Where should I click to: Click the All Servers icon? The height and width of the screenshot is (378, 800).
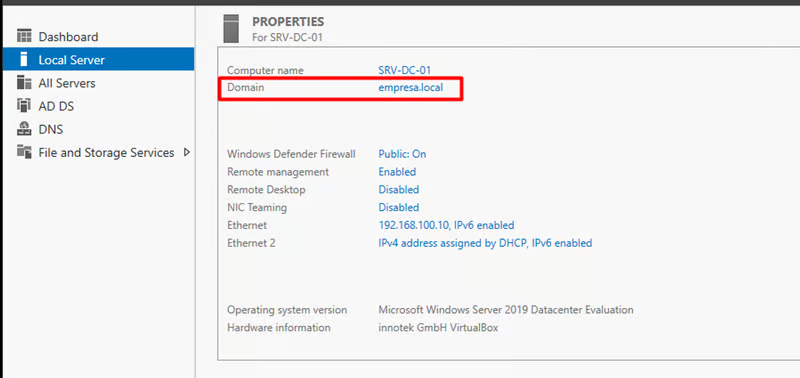coord(24,83)
